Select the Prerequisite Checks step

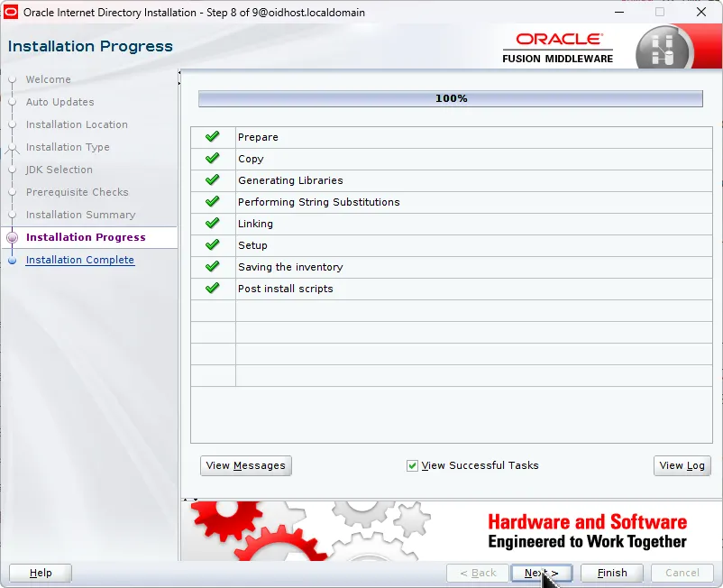[78, 192]
